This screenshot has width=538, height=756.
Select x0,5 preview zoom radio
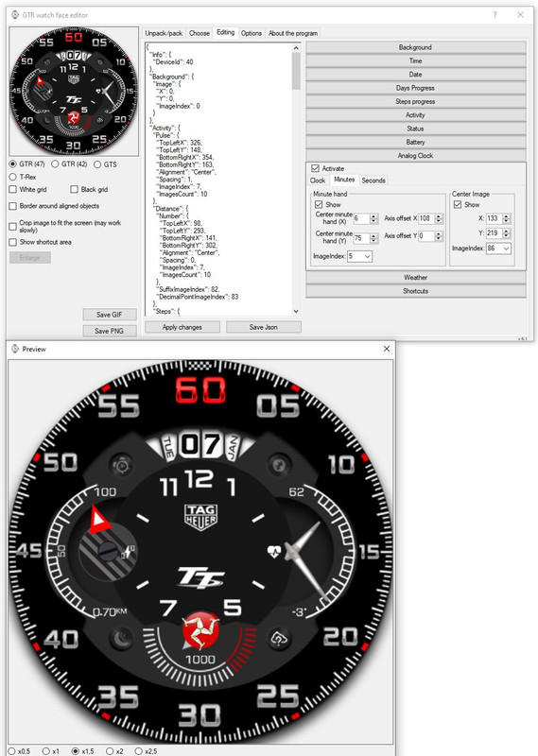(x=12, y=751)
